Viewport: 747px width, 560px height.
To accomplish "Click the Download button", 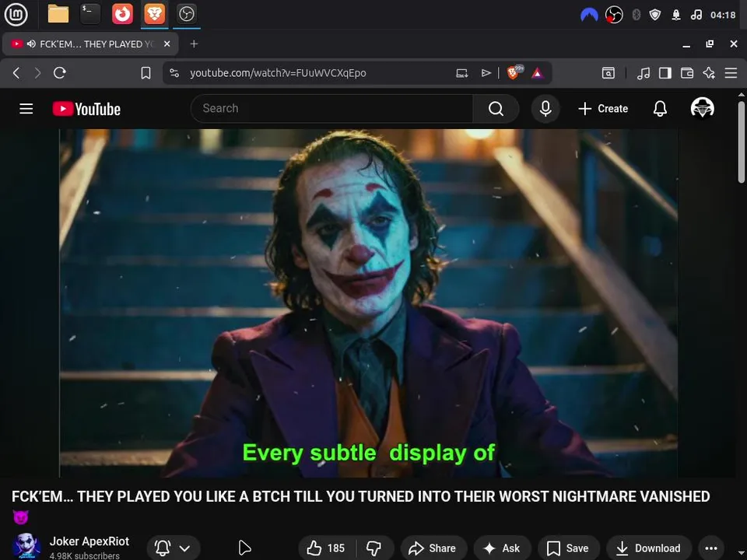I will tap(649, 548).
